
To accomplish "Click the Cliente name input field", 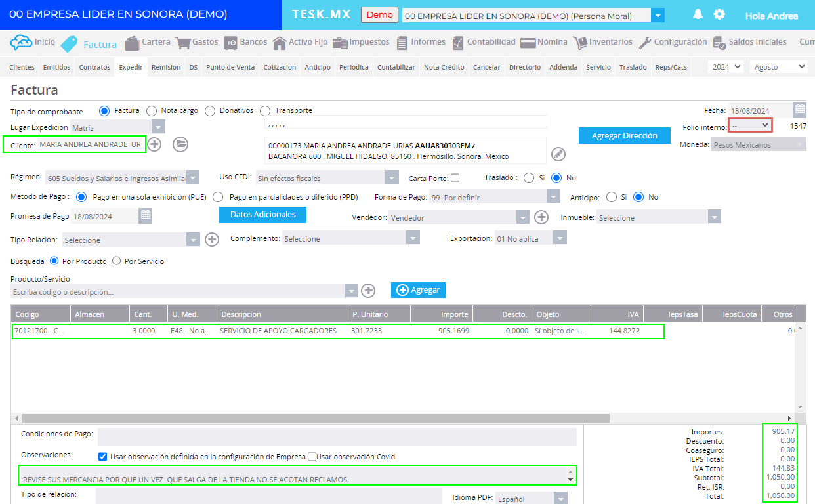I will pyautogui.click(x=91, y=144).
